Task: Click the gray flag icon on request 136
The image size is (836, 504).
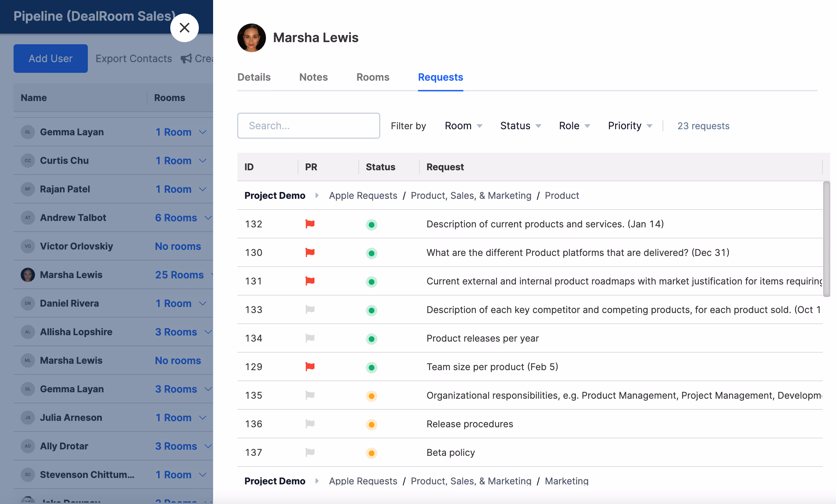Action: (310, 424)
